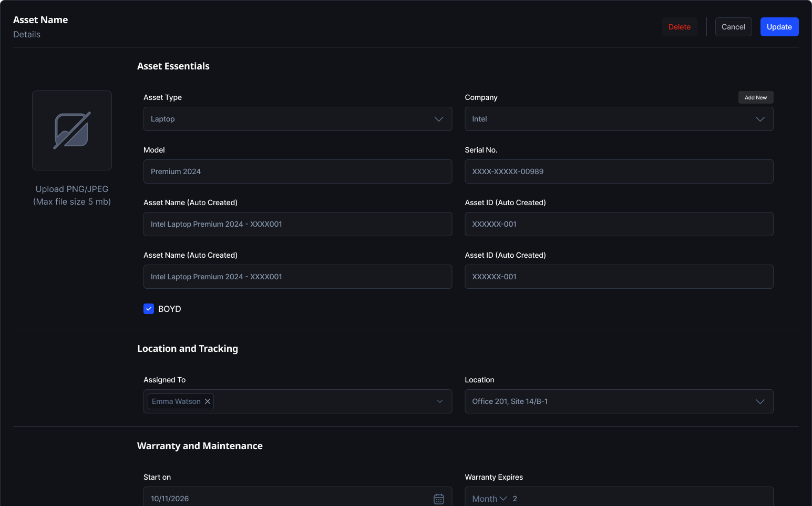
Task: Click into the Serial No. field
Action: point(619,171)
